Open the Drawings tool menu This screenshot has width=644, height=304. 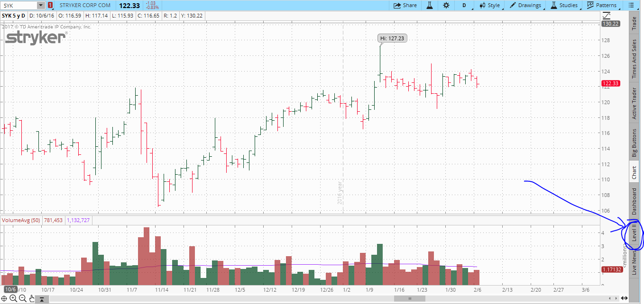(x=525, y=5)
